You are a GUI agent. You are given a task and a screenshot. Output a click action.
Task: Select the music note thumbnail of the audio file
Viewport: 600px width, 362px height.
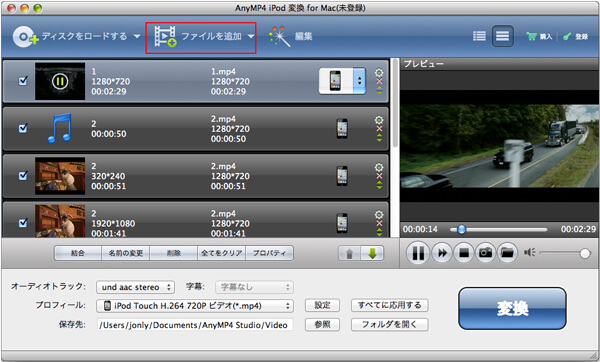pos(60,128)
